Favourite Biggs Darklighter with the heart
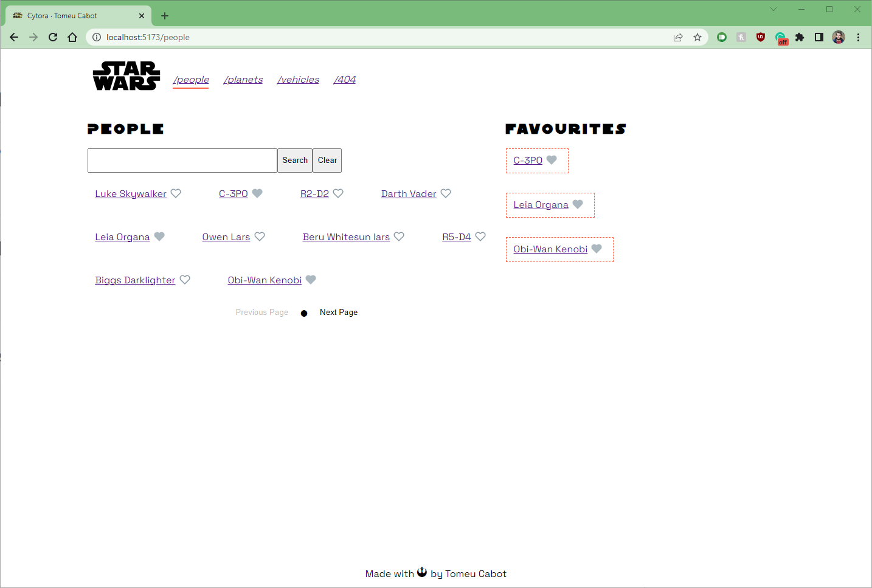This screenshot has width=872, height=588. tap(185, 280)
